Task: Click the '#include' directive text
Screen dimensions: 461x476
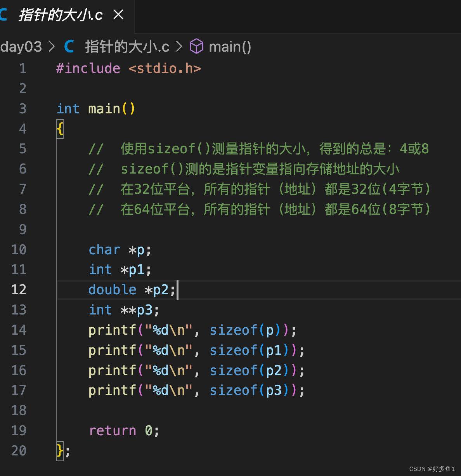Action: [x=88, y=68]
